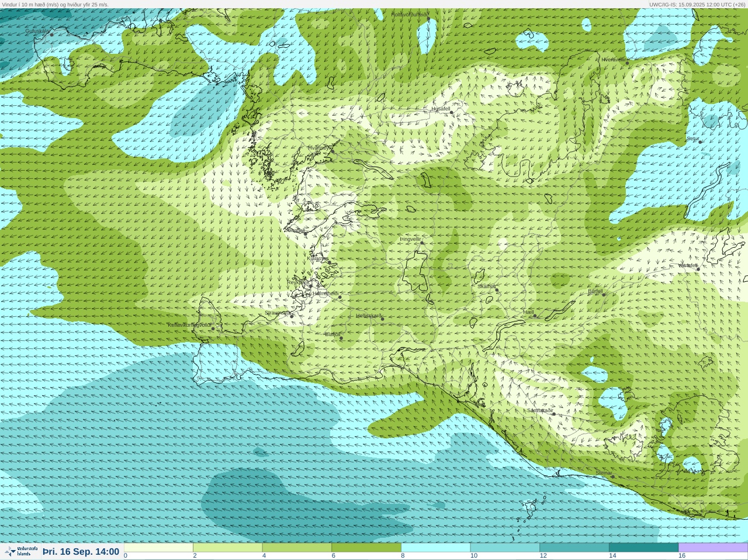The height and width of the screenshot is (560, 748).
Task: Select the Vatnsfell station label
Action: [688, 265]
